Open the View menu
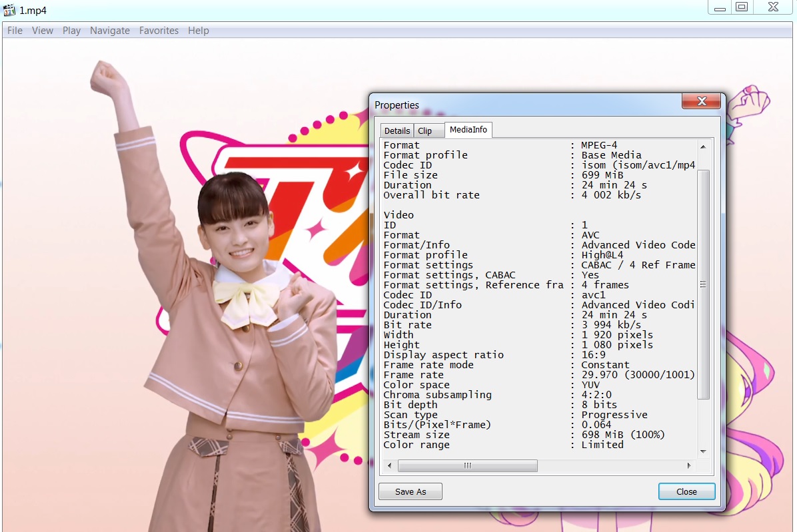The image size is (797, 532). [x=42, y=31]
